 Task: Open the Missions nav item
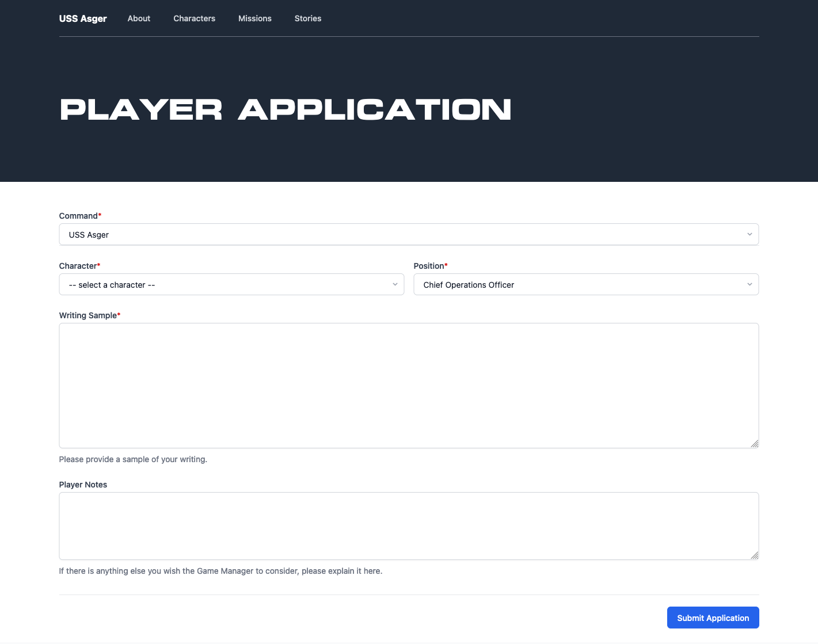tap(255, 18)
